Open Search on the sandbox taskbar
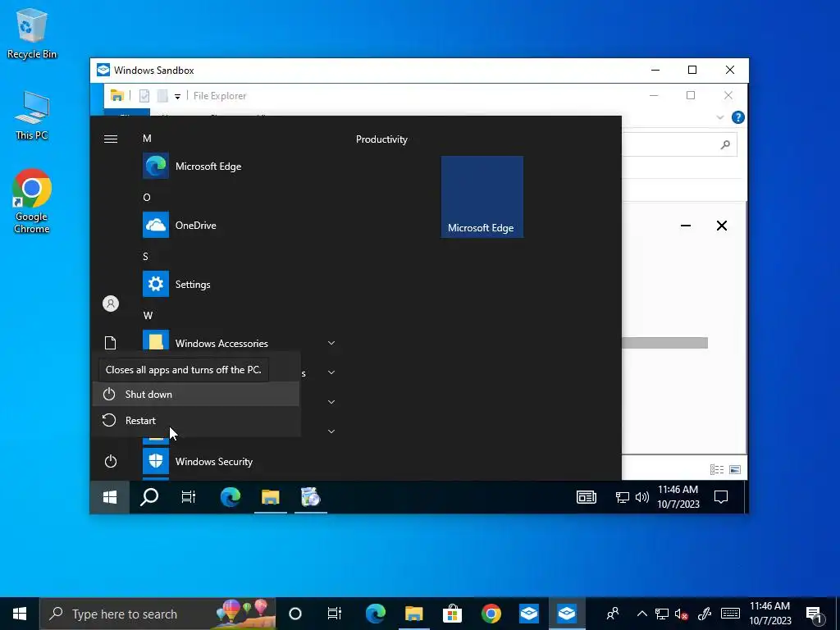Screen dimensions: 840x630 pyautogui.click(x=149, y=498)
